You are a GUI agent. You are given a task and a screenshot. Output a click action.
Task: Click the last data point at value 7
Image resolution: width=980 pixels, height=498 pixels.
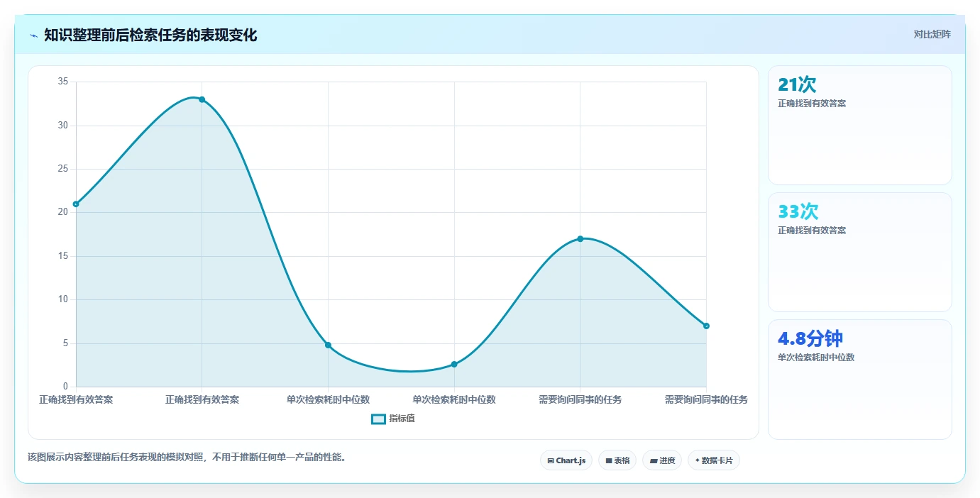pos(706,326)
